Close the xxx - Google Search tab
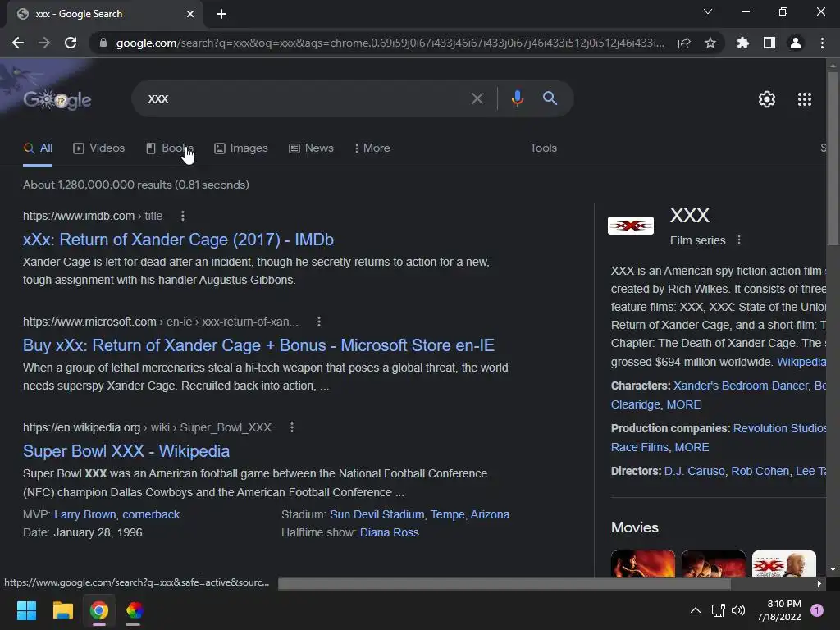This screenshot has width=840, height=630. 190,14
